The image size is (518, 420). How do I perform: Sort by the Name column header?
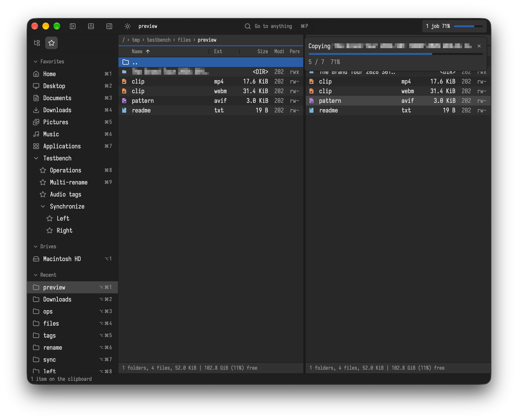(137, 52)
